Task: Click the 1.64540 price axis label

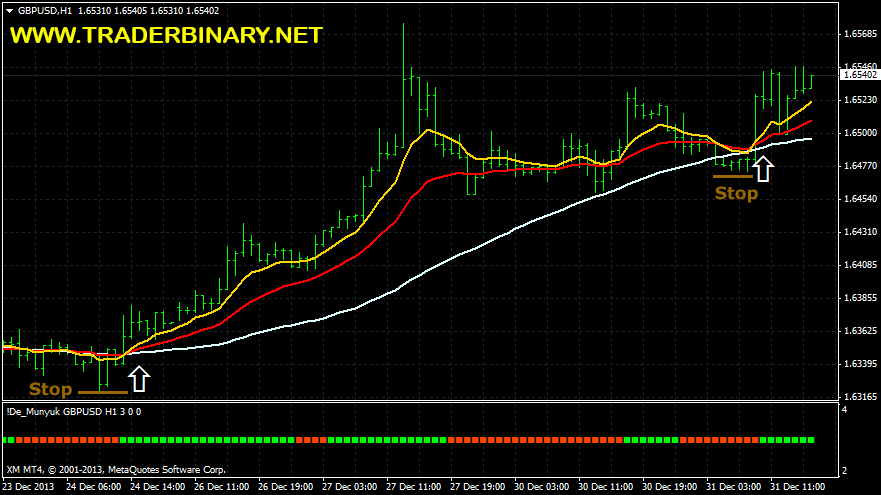Action: click(x=860, y=199)
